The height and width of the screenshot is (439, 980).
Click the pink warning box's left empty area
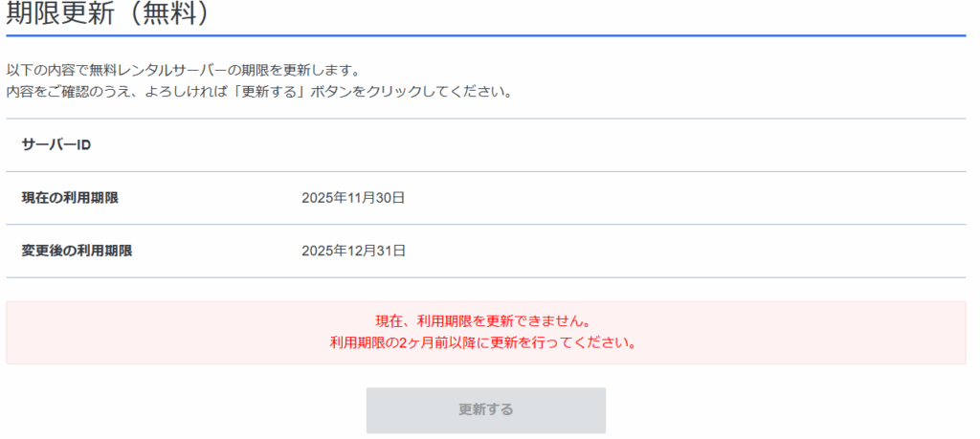tap(144, 332)
